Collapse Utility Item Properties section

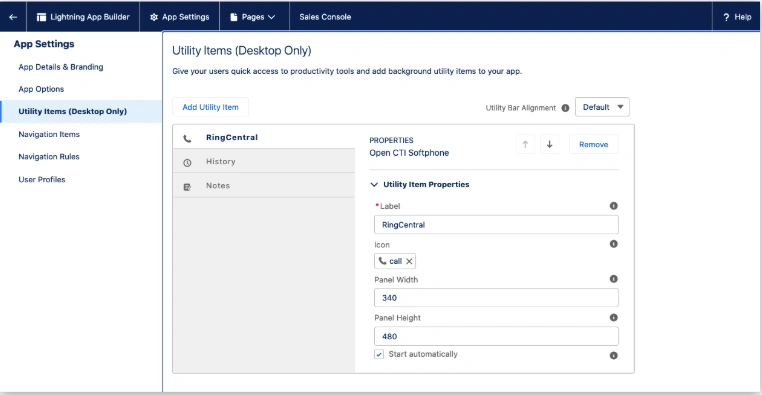click(374, 185)
